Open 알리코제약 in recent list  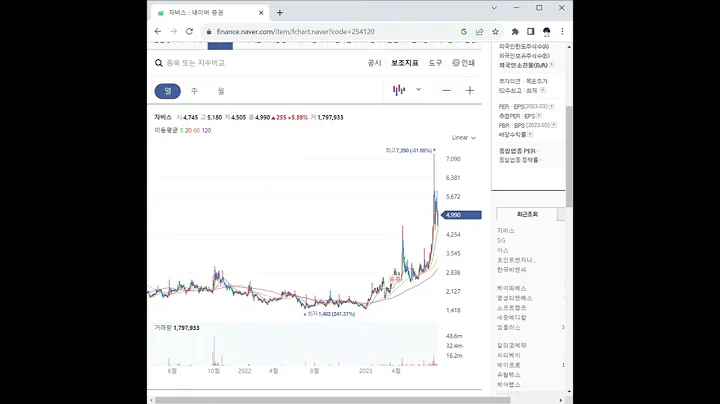(x=512, y=345)
